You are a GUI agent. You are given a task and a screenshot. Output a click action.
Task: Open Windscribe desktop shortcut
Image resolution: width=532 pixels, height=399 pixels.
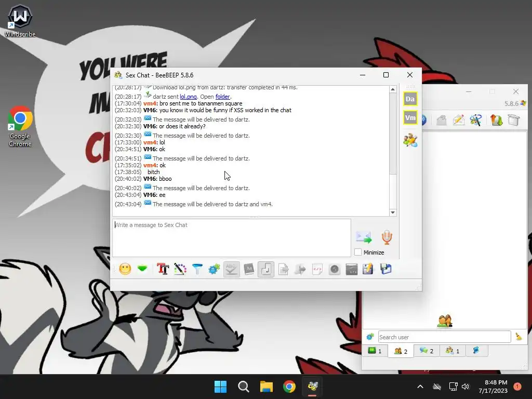[20, 21]
